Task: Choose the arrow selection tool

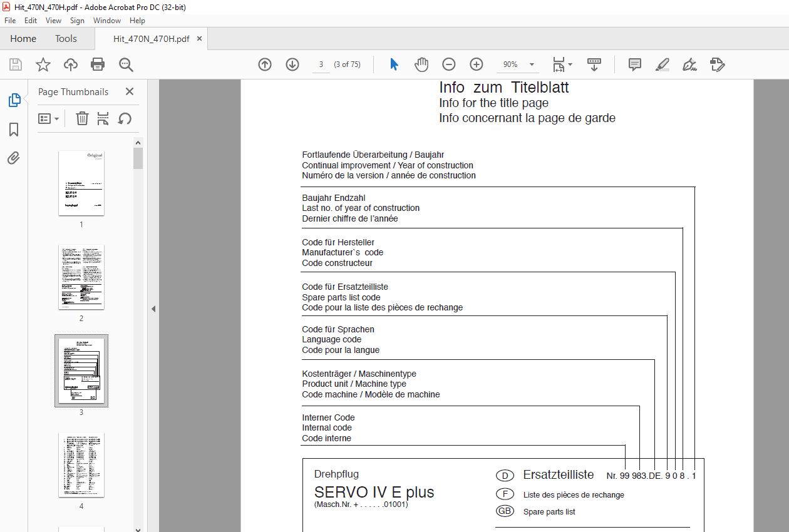Action: [x=394, y=64]
